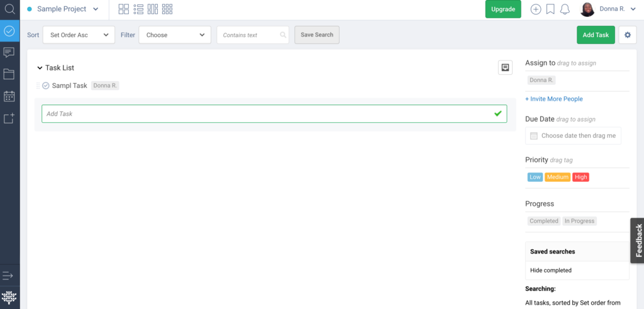
Task: Select the Medium priority tag
Action: (x=558, y=177)
